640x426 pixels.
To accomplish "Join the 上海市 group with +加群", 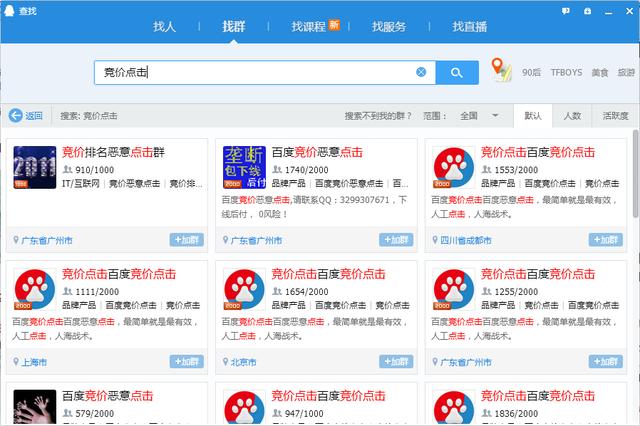I will 187,362.
